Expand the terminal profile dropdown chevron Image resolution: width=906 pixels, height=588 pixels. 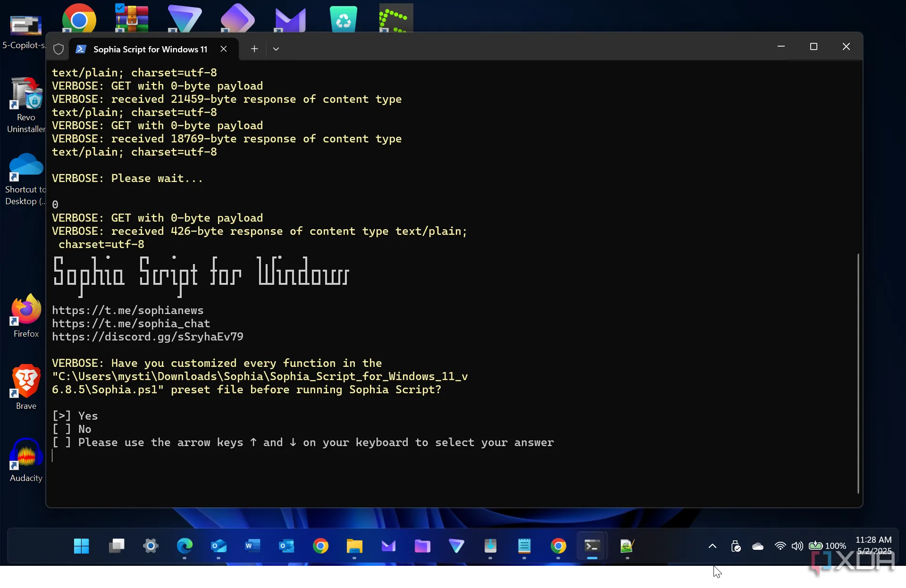276,49
